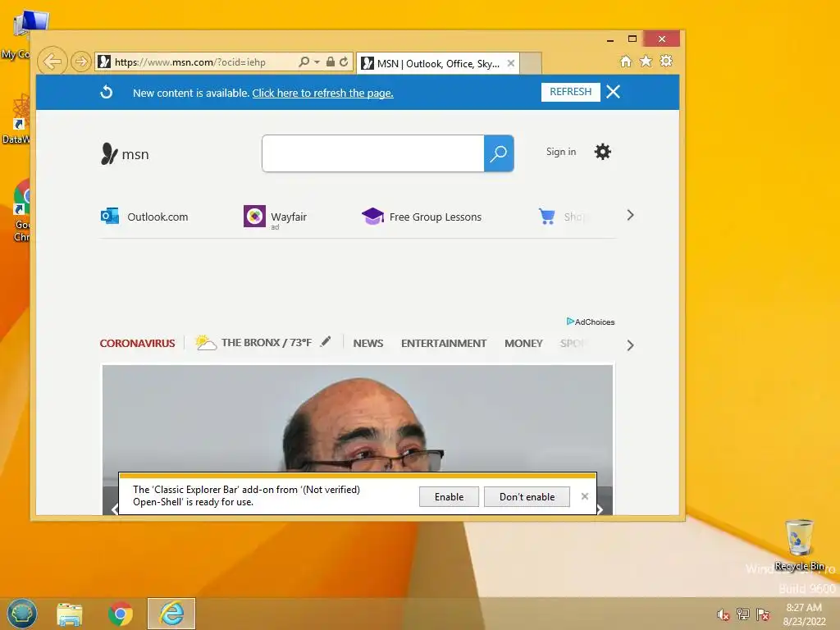840x630 pixels.
Task: Reload page with address bar refresh icon
Action: (344, 62)
